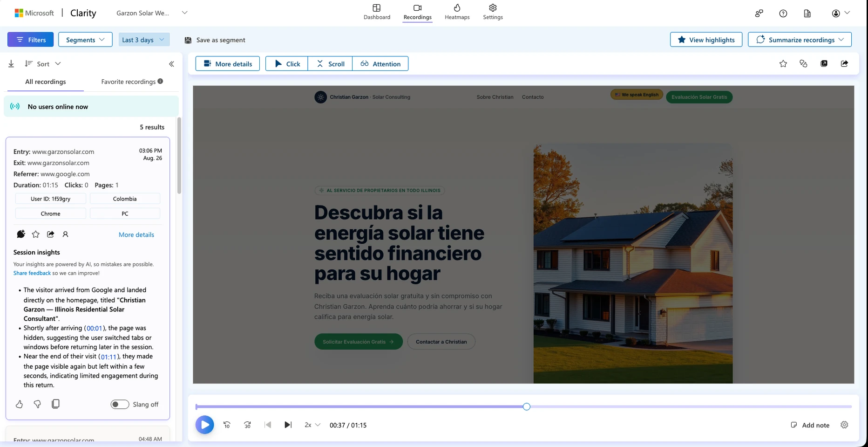Switch to the Recordings tab
The height and width of the screenshot is (447, 868).
pos(417,12)
